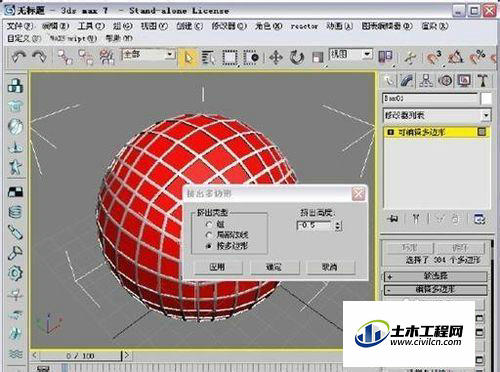Click the Use Pivot Point Center icon
This screenshot has width=500, height=372.
(386, 57)
